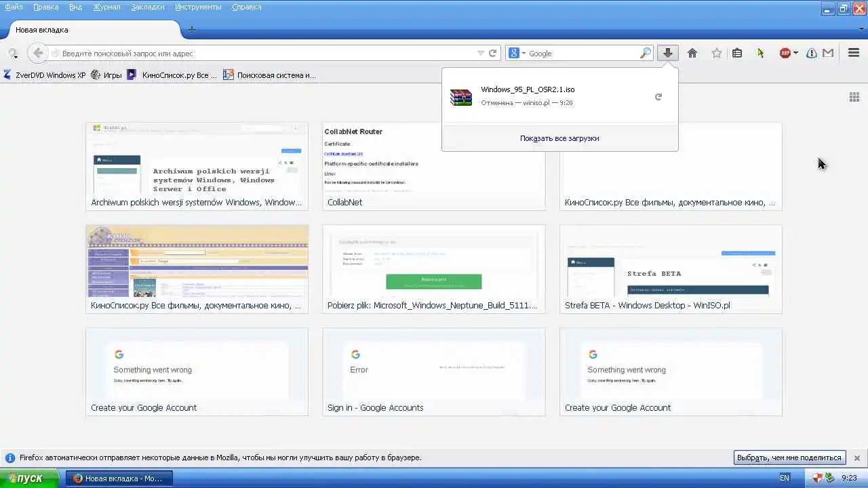Viewport: 868px width, 488px height.
Task: Open the 'КиноСписок.ру Все ...' bookmark
Action: coord(172,75)
